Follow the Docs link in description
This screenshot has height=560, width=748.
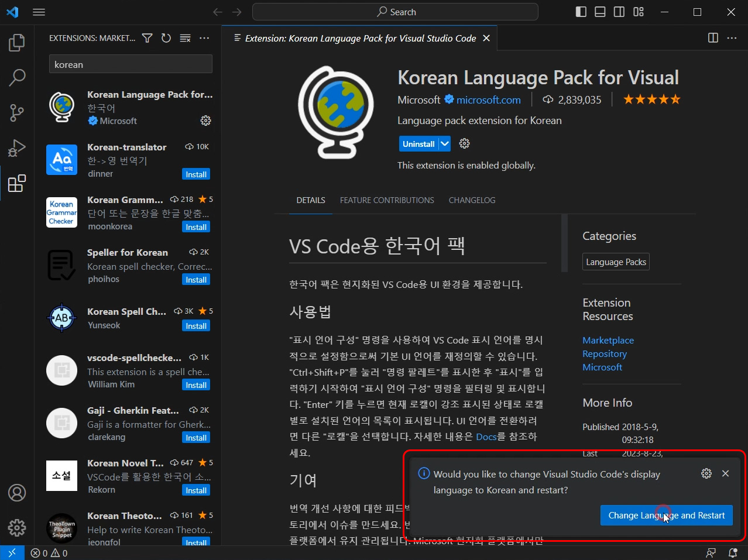coord(486,437)
